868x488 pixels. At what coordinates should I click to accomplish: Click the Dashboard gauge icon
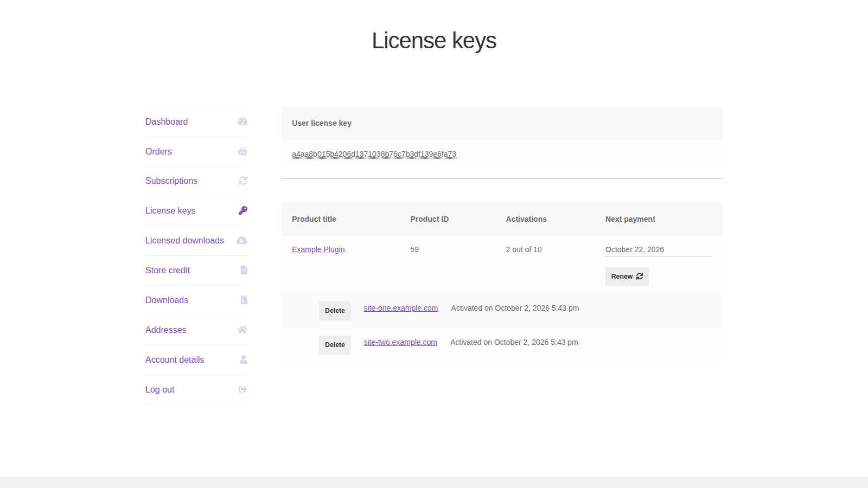[242, 122]
